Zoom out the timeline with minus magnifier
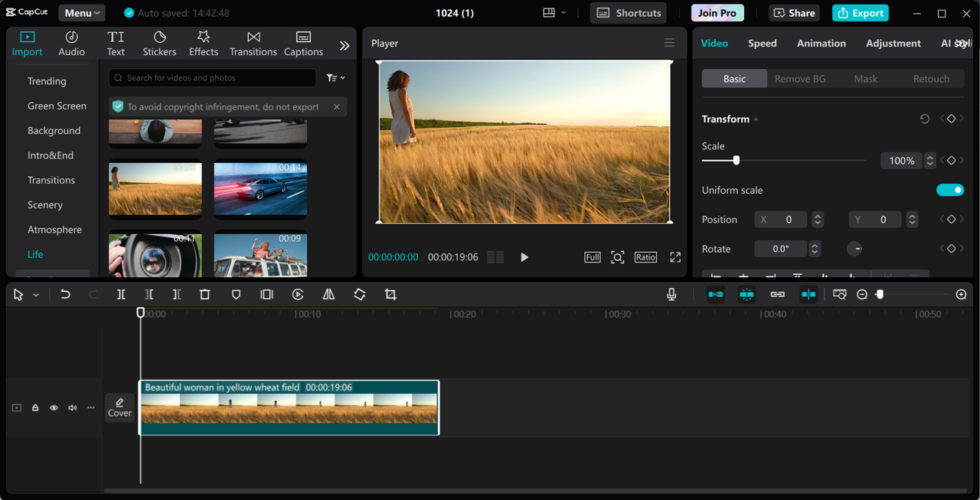This screenshot has height=500, width=980. point(862,294)
